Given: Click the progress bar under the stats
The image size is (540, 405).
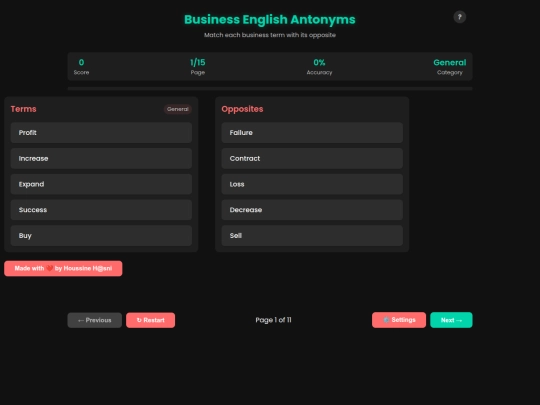Looking at the screenshot, I should click(270, 89).
